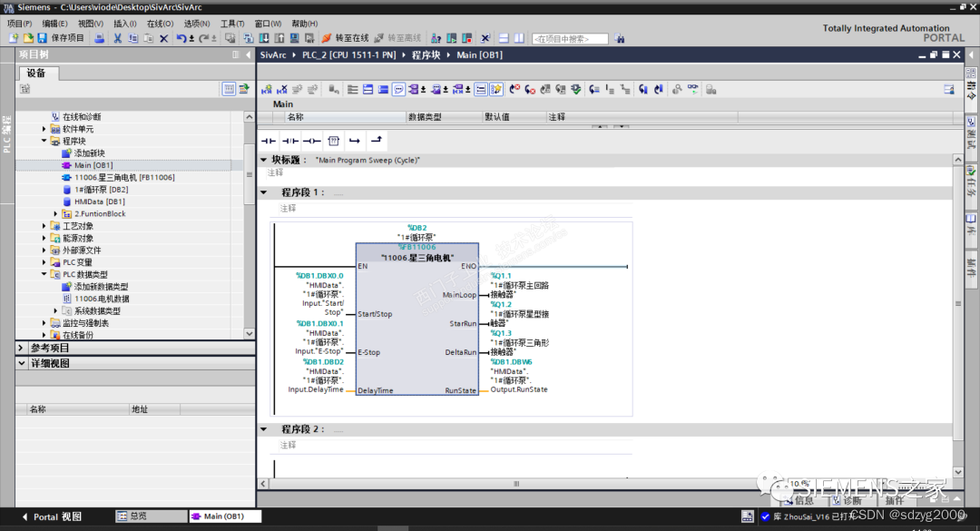Insert a normally open contact

pos(268,141)
